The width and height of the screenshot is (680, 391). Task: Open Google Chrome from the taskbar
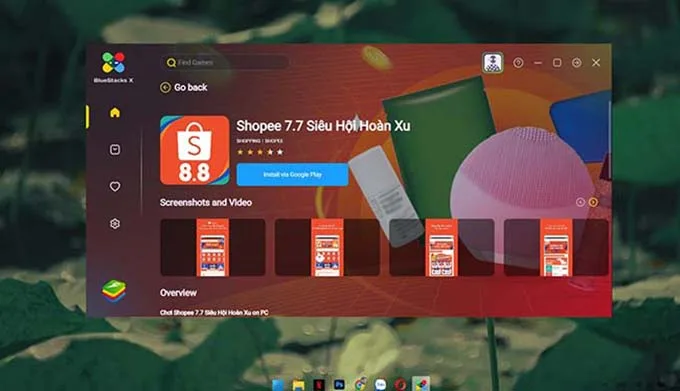coord(360,384)
